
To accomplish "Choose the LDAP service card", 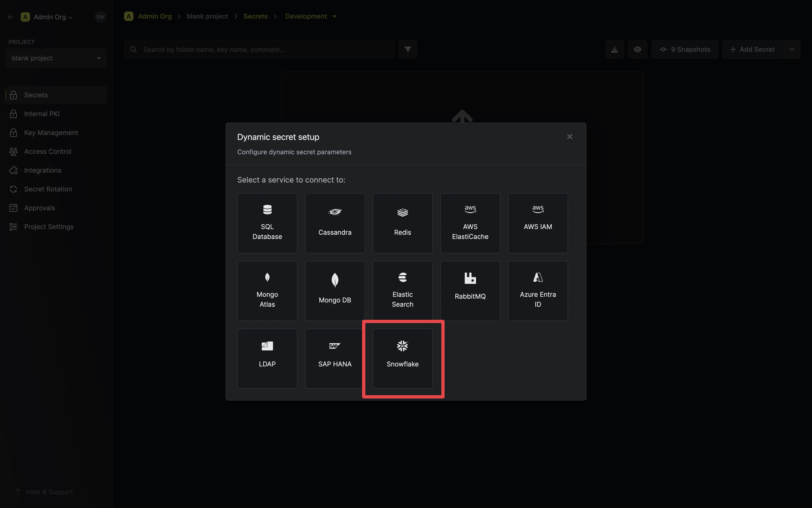I will 267,358.
